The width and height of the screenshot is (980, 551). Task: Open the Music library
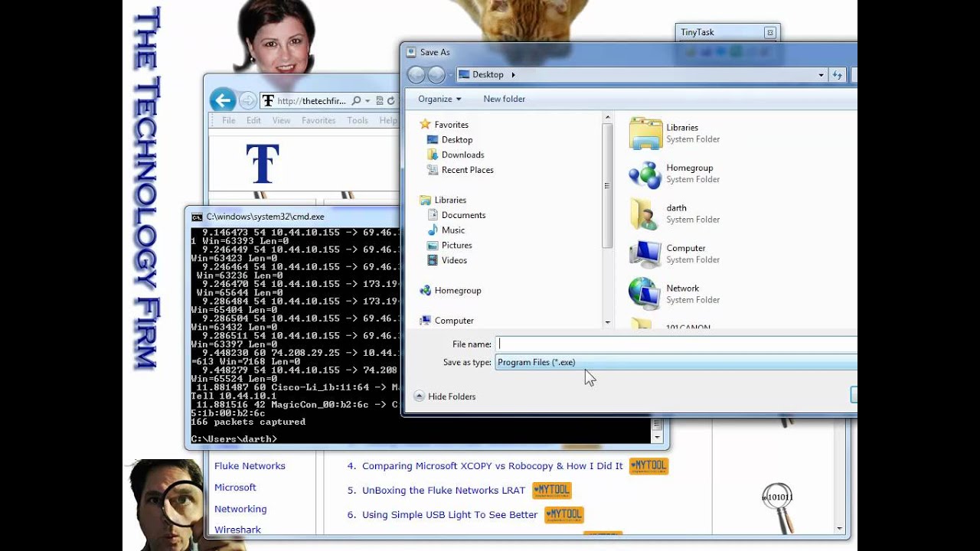point(453,230)
